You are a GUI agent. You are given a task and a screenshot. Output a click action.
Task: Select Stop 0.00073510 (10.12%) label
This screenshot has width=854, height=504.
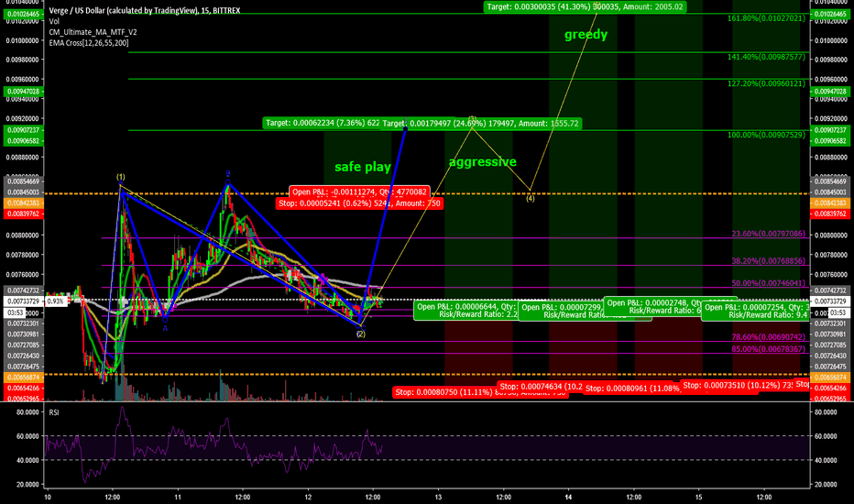coord(737,385)
